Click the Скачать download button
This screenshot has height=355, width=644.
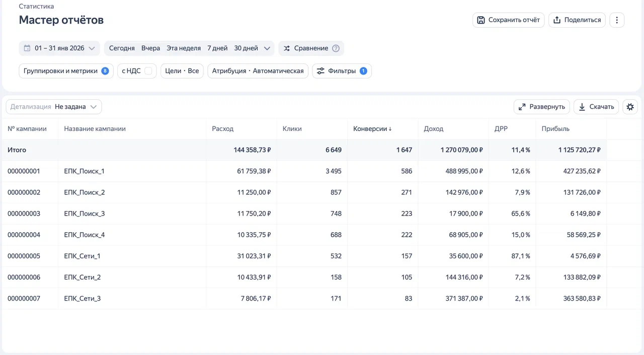click(596, 107)
